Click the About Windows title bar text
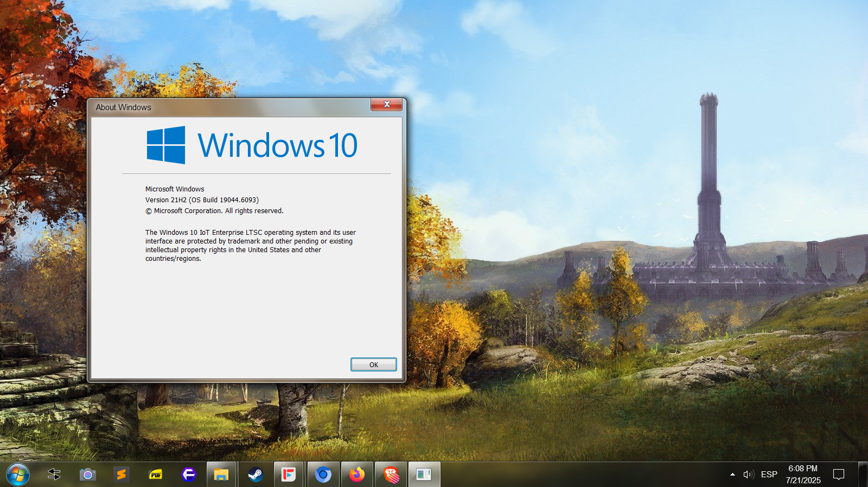This screenshot has height=487, width=868. click(123, 107)
